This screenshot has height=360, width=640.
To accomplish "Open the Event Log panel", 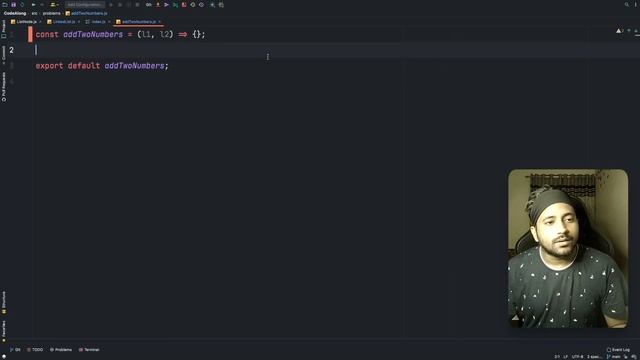I will click(618, 350).
